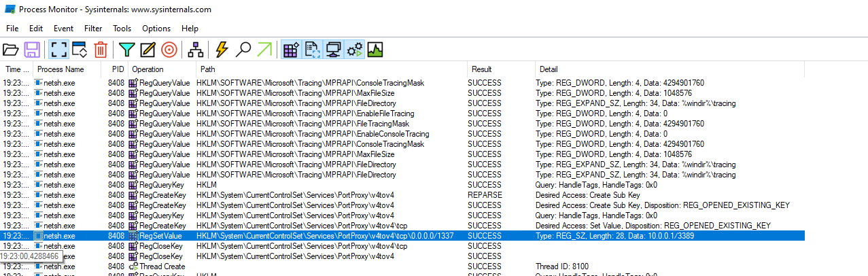Open the Help menu
This screenshot has height=276, width=868.
[x=190, y=29]
